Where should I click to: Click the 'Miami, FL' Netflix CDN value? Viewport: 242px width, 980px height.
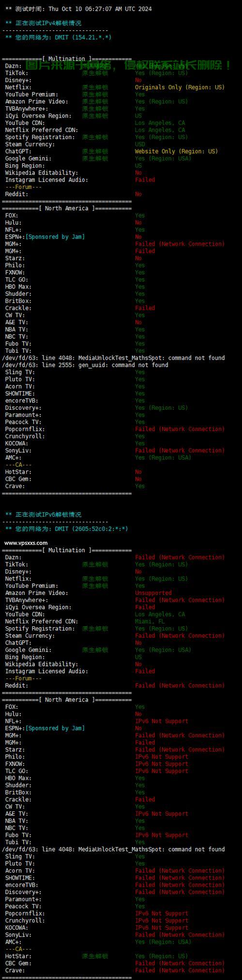pyautogui.click(x=150, y=621)
